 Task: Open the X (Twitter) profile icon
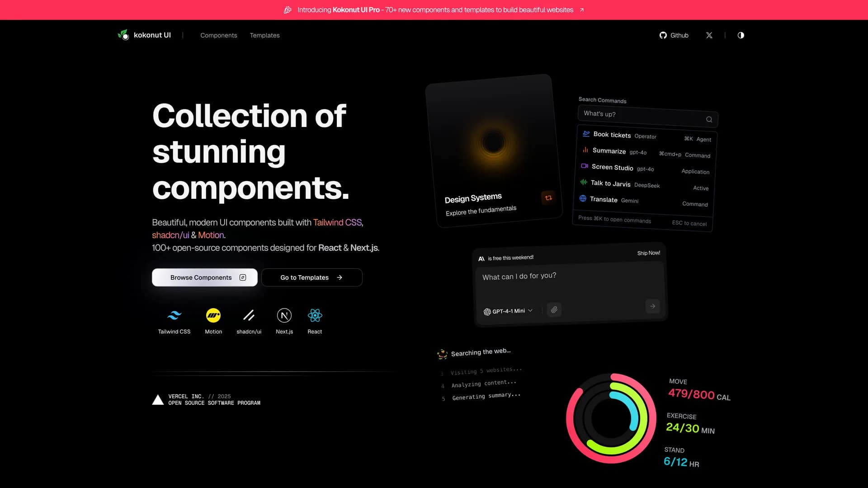[709, 35]
